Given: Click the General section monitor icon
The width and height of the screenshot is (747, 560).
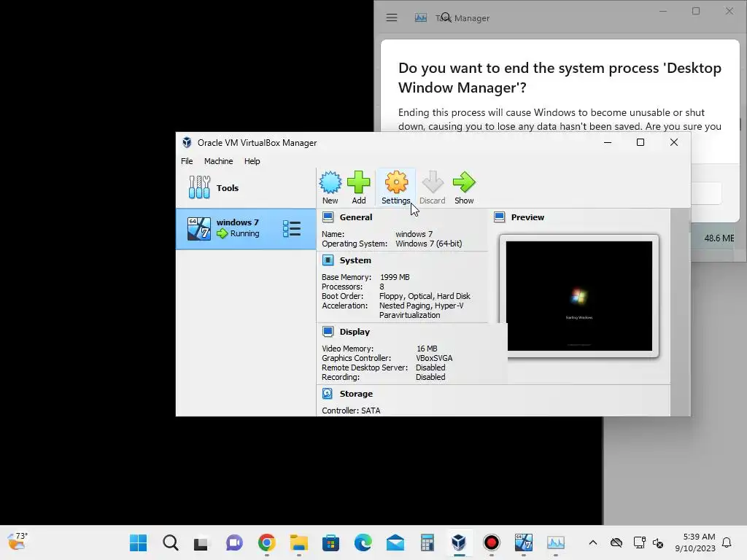Looking at the screenshot, I should 328,217.
